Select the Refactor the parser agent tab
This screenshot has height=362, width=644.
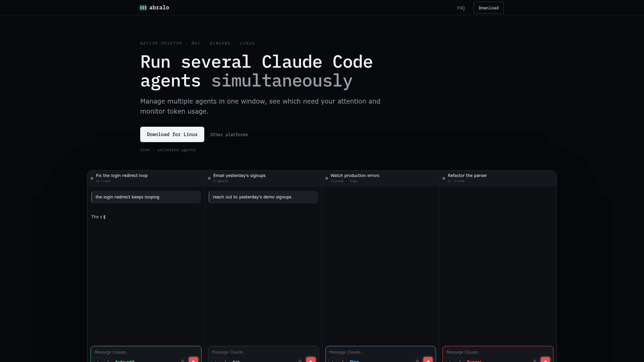498,178
